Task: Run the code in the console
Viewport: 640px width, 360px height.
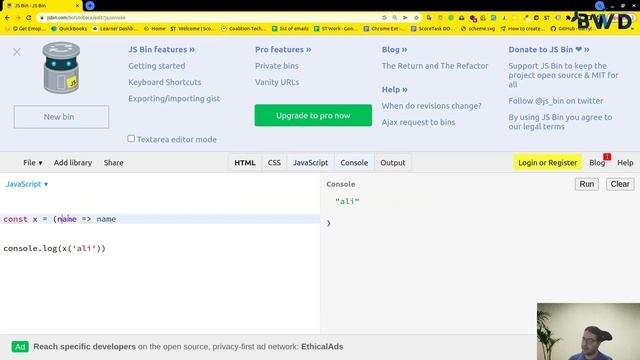Action: tap(587, 184)
